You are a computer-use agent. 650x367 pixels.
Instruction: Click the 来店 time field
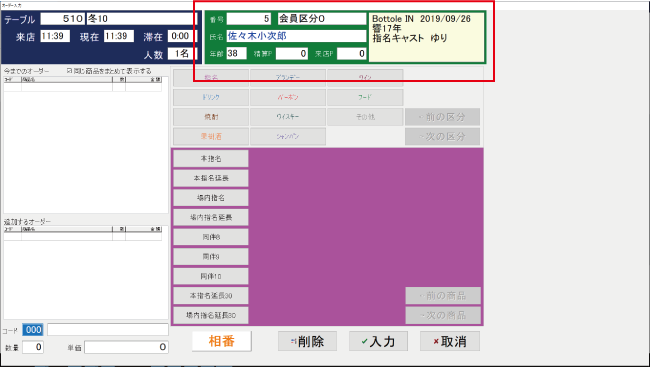pyautogui.click(x=55, y=36)
